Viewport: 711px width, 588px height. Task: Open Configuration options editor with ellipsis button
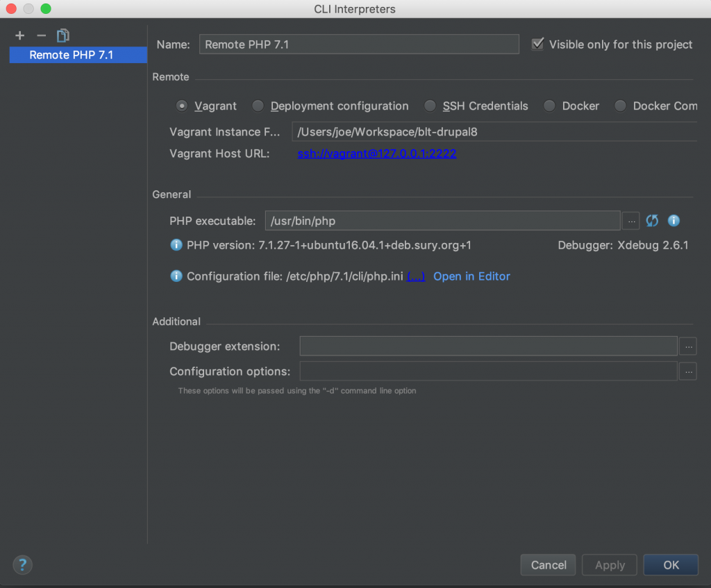[688, 371]
